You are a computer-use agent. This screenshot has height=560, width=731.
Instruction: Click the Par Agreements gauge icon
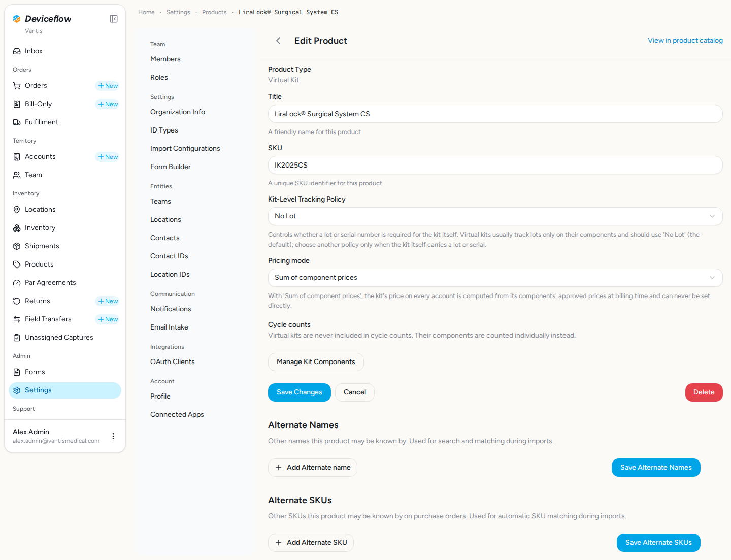17,283
